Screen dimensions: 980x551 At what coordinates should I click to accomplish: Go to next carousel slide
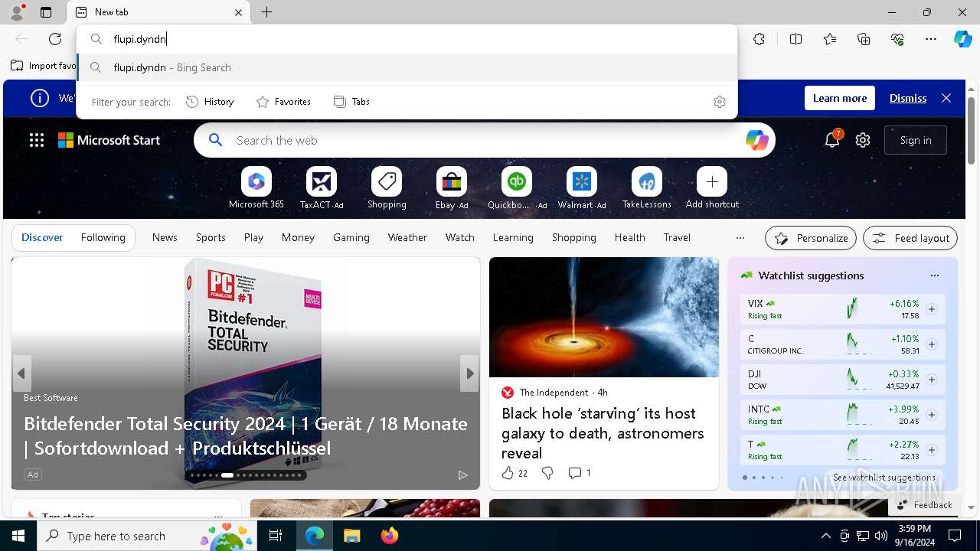point(469,373)
